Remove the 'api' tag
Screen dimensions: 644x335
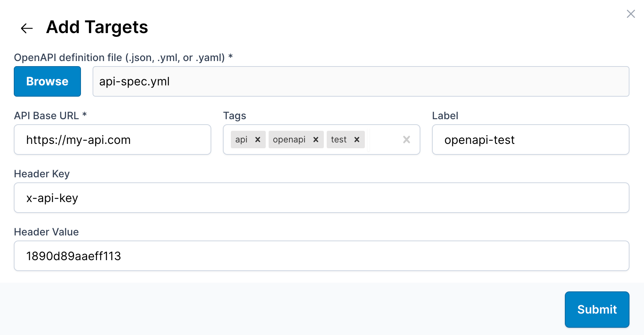click(x=258, y=140)
